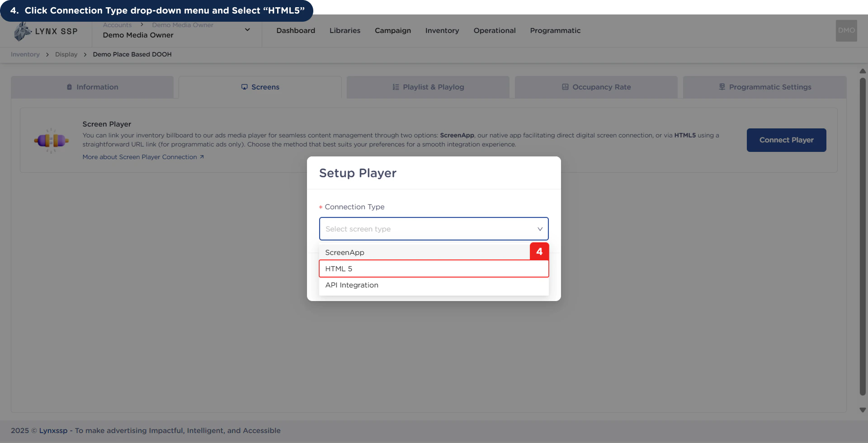Expand the Demo Media Owner account chevron

click(x=247, y=29)
